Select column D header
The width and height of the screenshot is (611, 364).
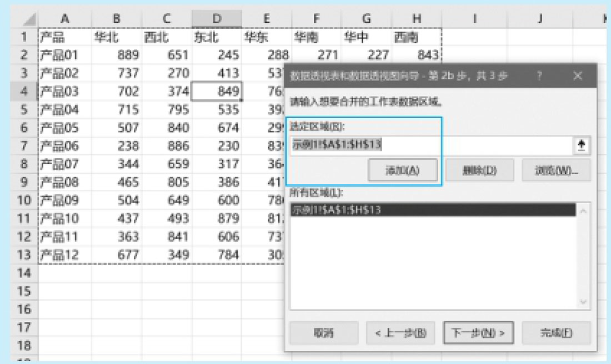point(217,19)
